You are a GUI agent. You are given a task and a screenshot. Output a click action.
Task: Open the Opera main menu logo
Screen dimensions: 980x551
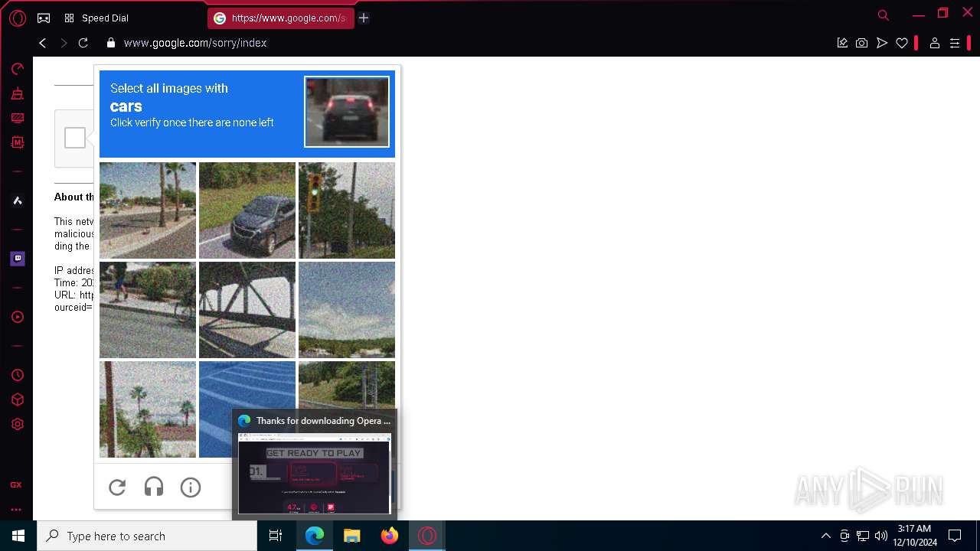pos(17,18)
